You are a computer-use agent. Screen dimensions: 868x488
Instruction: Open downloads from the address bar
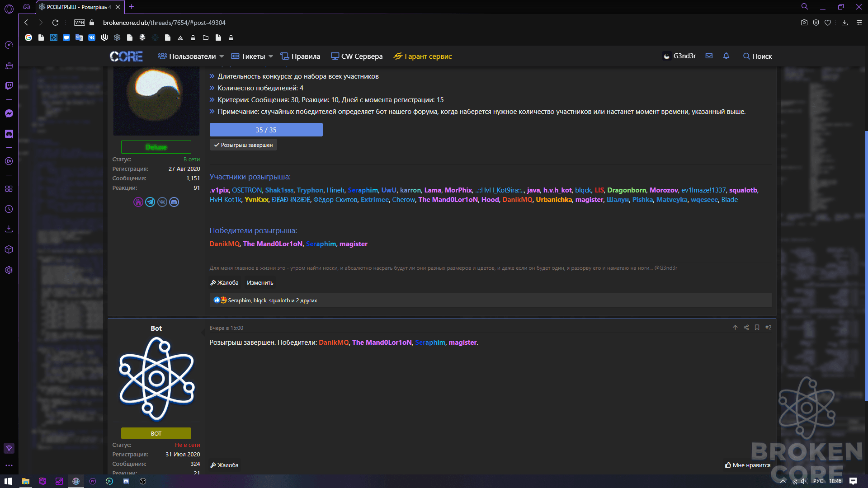[x=844, y=23]
